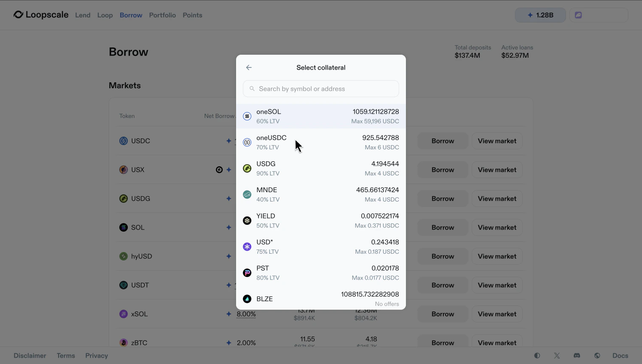Click the 2.00% rate in the zBTC row

point(246,343)
